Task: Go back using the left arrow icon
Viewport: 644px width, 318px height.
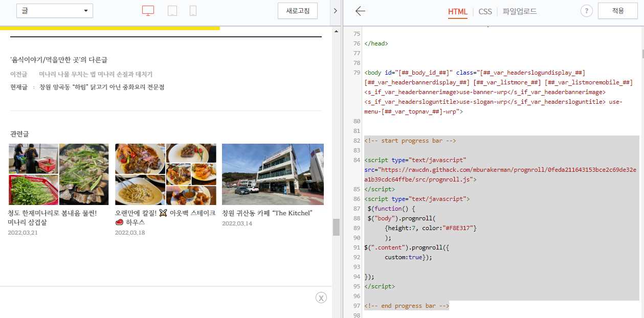Action: click(x=360, y=11)
